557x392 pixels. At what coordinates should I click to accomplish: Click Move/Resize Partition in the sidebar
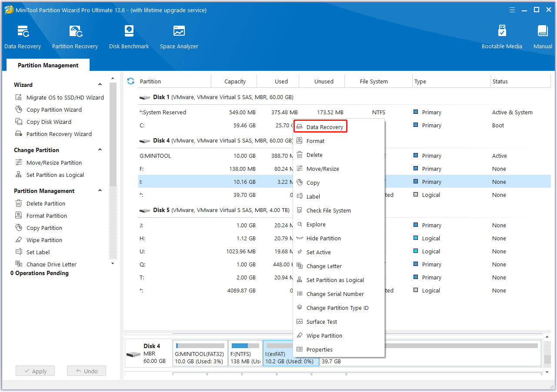[x=48, y=163]
